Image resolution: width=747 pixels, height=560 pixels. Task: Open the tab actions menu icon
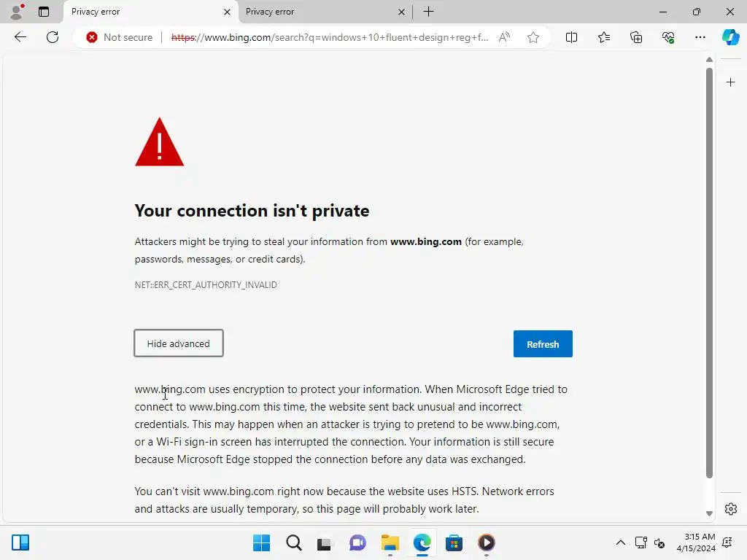[44, 12]
